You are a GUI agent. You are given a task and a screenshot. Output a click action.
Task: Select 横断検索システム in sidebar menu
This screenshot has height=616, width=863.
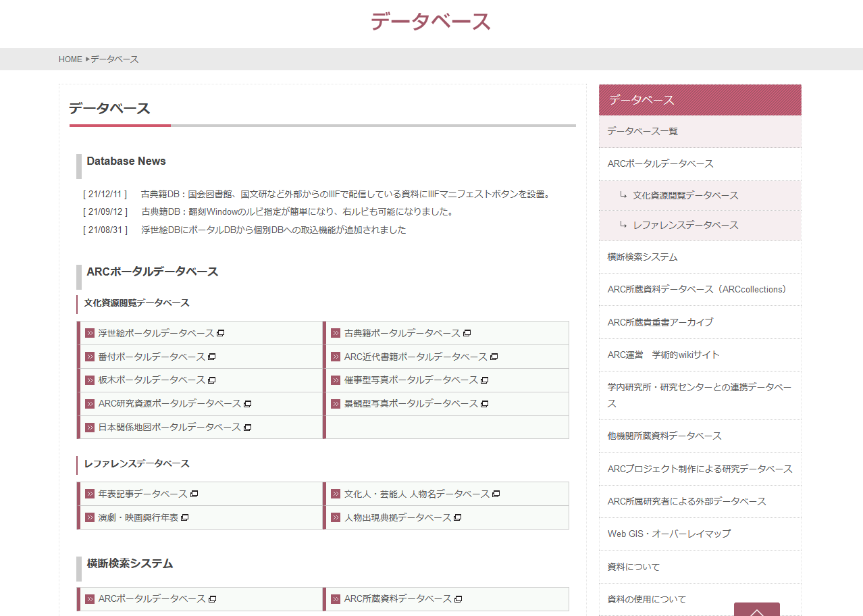[x=700, y=257]
